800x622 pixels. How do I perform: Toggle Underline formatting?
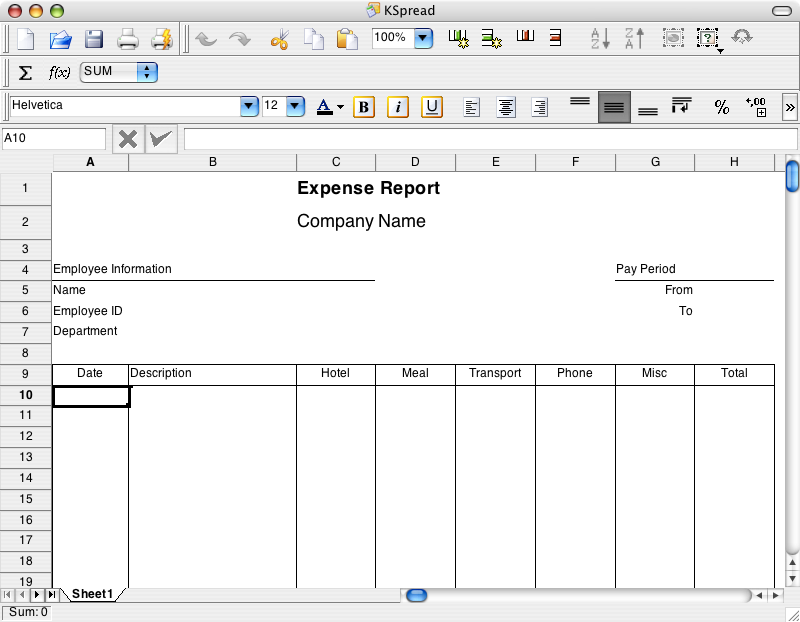point(432,107)
